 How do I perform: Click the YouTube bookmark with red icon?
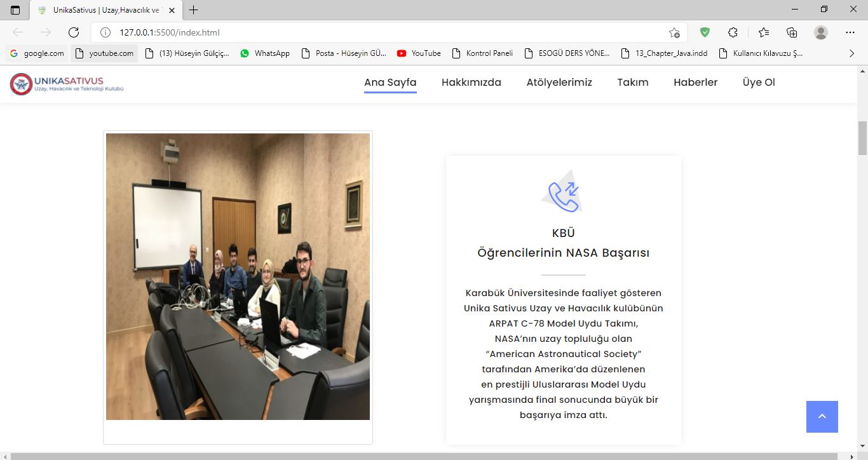(402, 53)
